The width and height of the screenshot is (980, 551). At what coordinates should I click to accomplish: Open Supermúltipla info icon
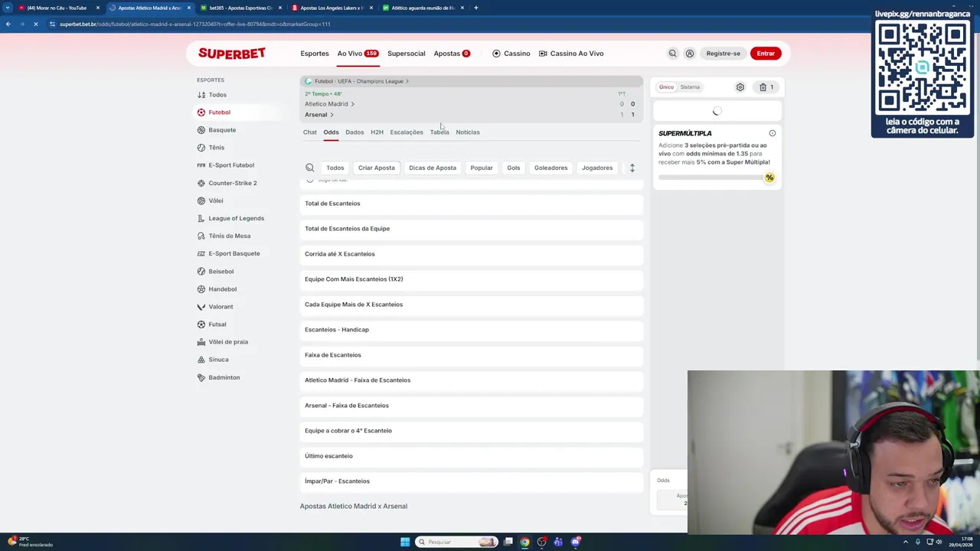(x=772, y=133)
